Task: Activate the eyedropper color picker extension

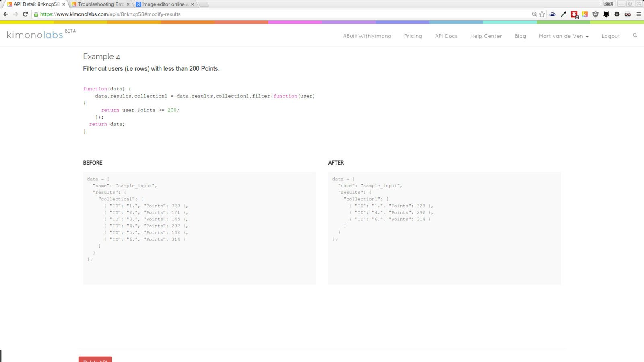Action: point(563,14)
